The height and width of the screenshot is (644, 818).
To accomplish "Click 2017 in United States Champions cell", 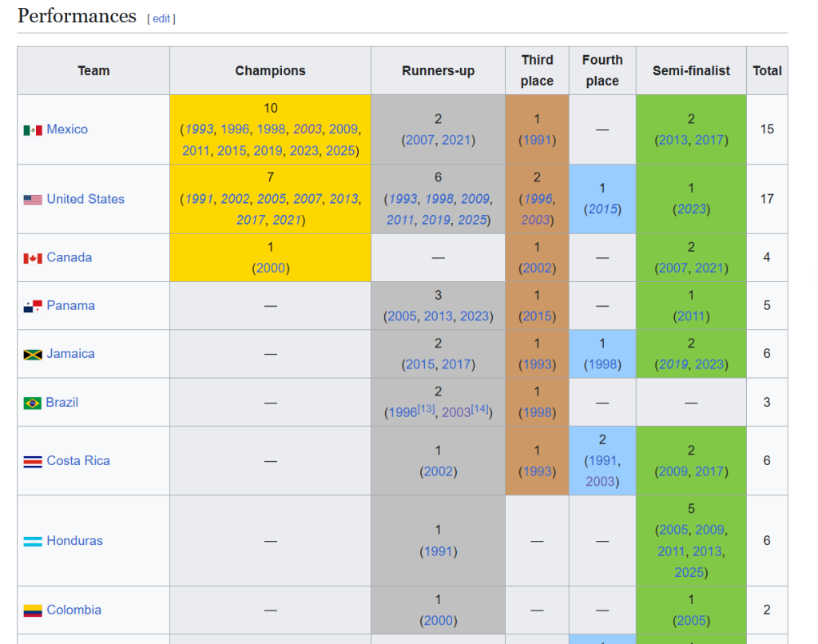I will point(251,221).
